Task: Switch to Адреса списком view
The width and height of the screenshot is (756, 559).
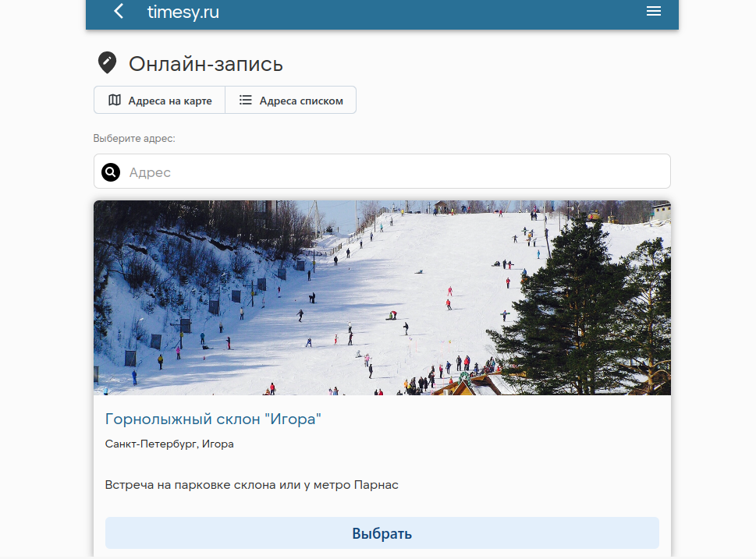Action: point(291,101)
